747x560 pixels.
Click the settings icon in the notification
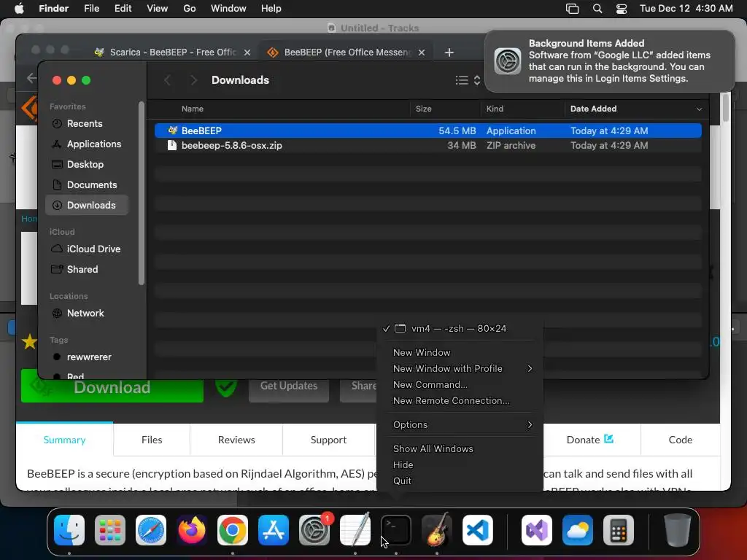click(508, 61)
